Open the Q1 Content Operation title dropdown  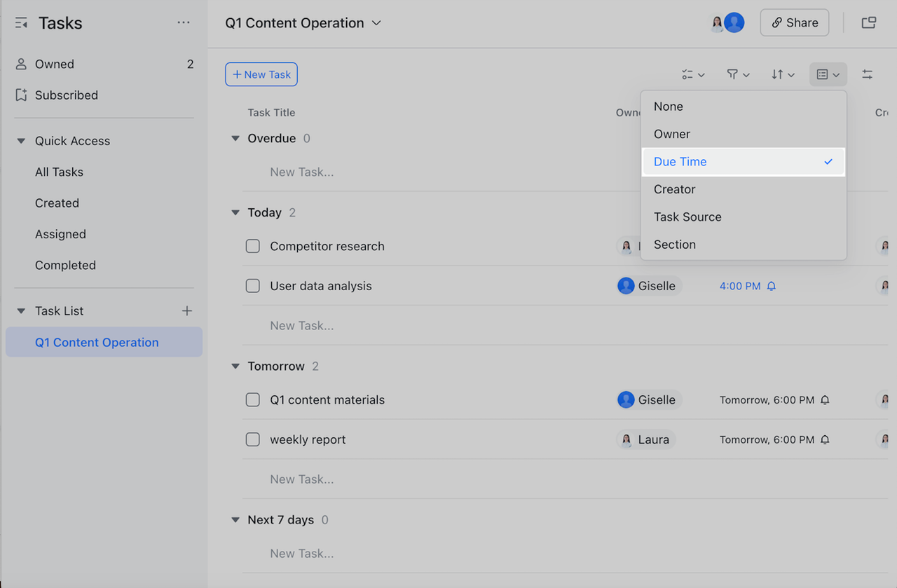(x=376, y=23)
